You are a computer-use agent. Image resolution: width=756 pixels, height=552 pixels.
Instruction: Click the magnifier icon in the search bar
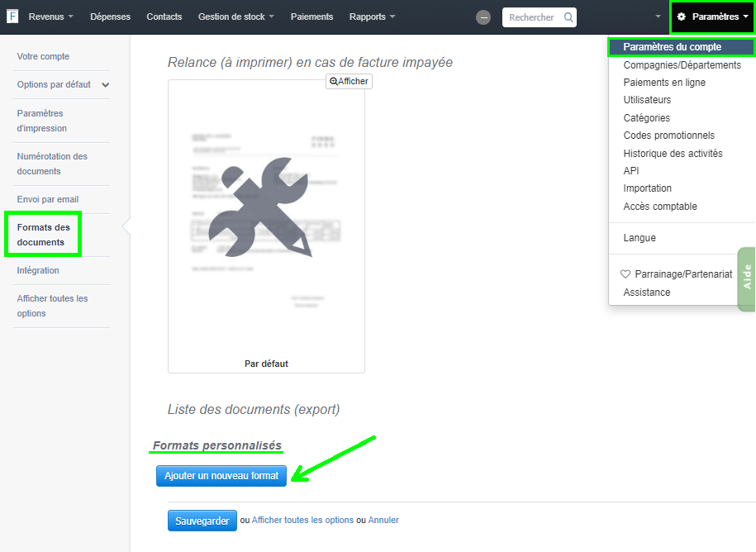click(x=569, y=17)
